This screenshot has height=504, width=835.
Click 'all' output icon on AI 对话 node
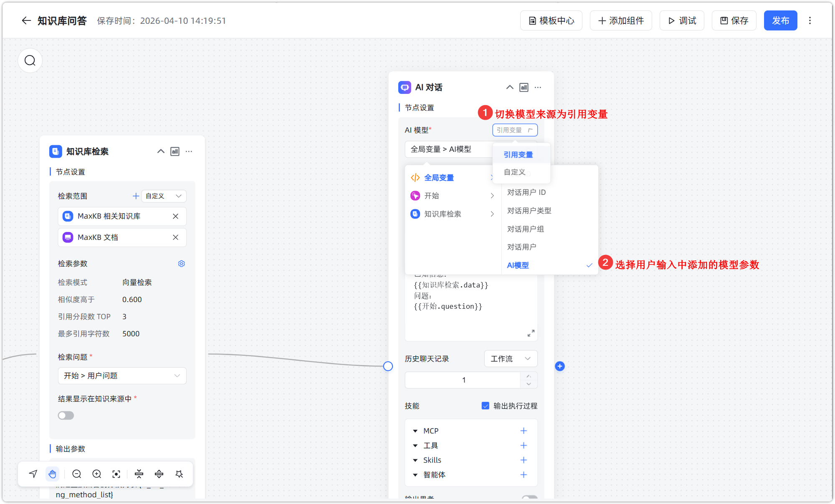pos(524,87)
